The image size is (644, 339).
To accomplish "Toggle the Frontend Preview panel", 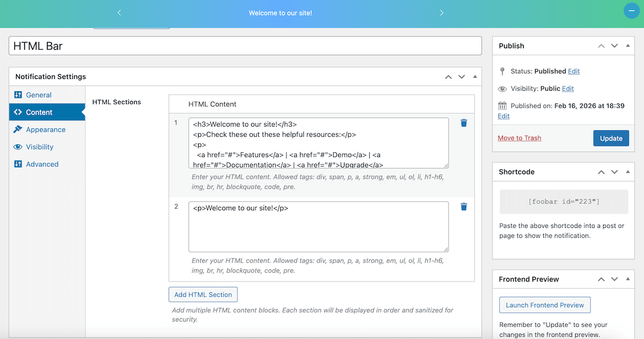I will tap(628, 279).
